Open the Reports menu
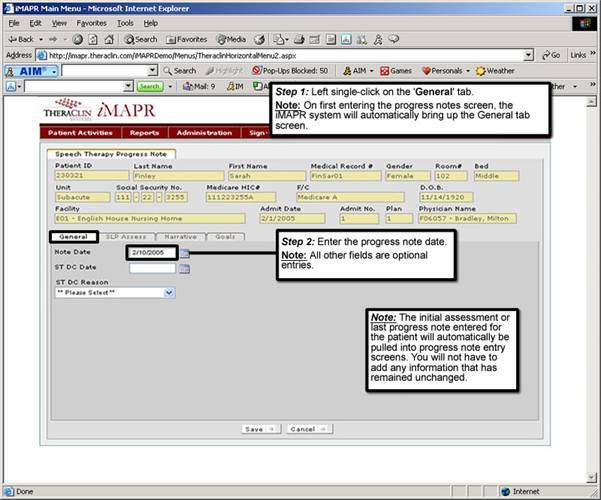 (144, 132)
